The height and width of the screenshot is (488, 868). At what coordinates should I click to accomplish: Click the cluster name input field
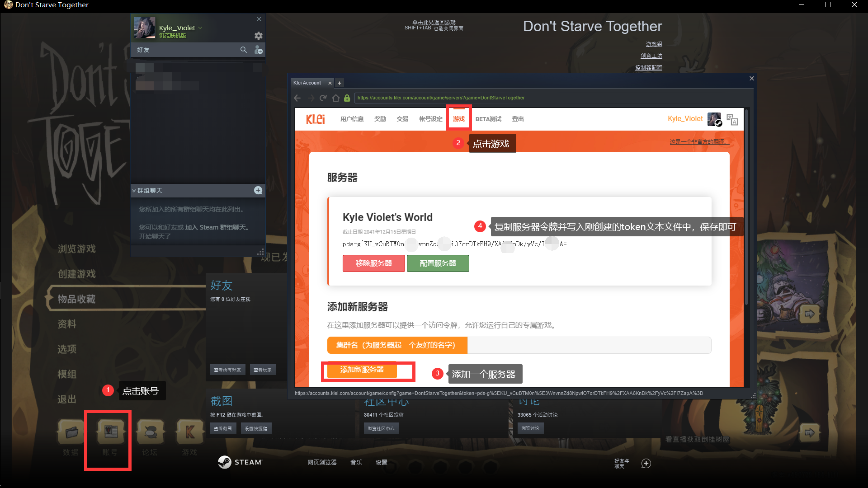[589, 345]
